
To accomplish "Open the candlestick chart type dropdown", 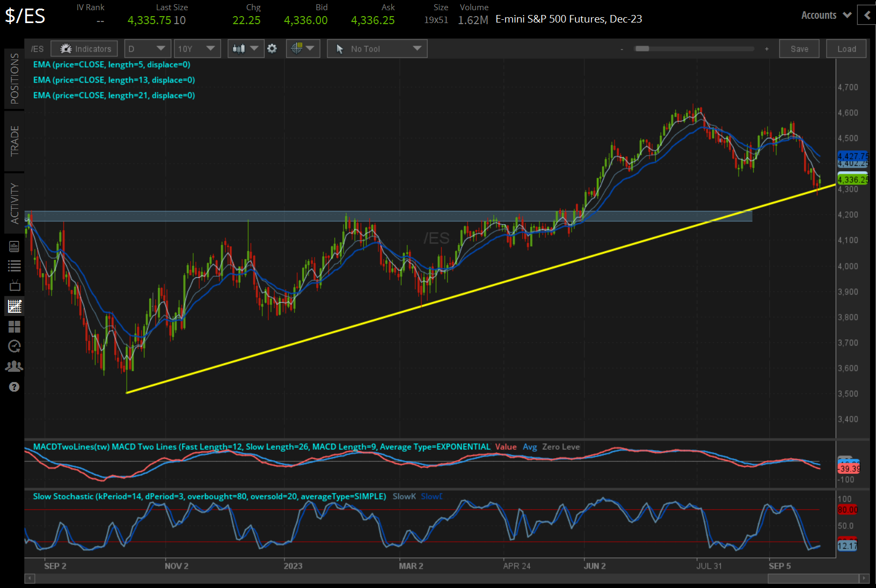I will click(x=245, y=49).
